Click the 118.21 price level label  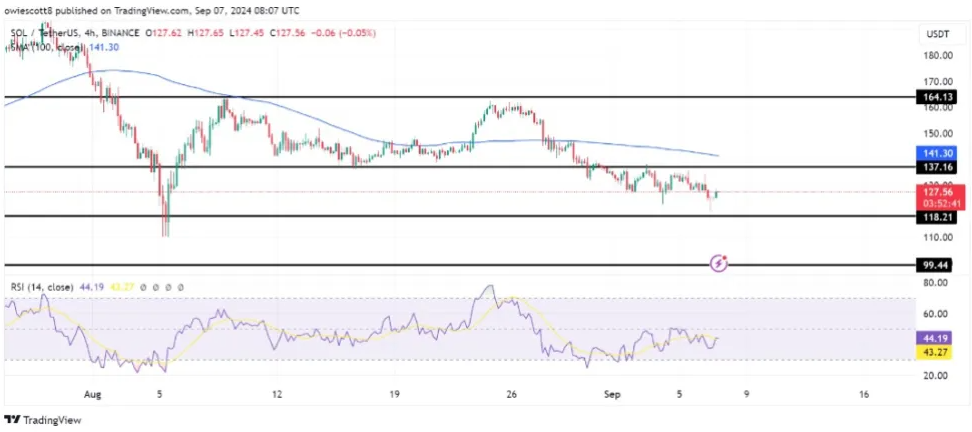coord(941,215)
